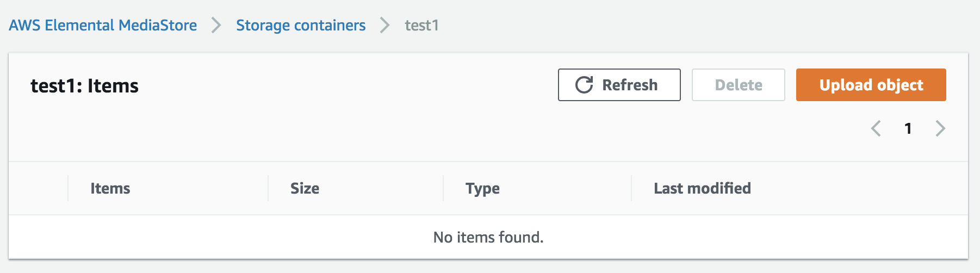Sort by the Last modified column header
The height and width of the screenshot is (273, 980).
tap(702, 188)
